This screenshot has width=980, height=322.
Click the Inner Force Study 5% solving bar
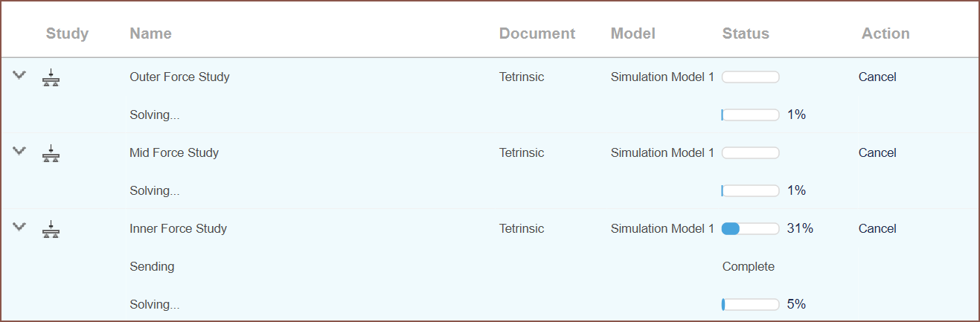point(750,304)
